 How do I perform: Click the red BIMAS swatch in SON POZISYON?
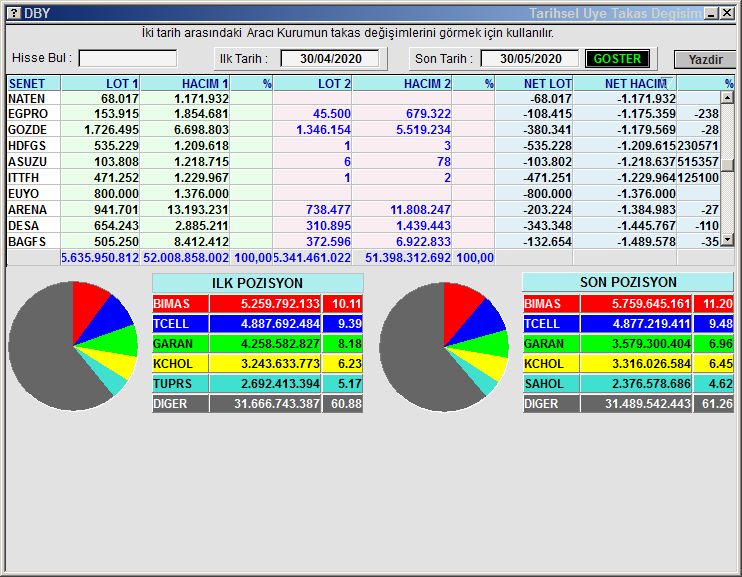(551, 303)
